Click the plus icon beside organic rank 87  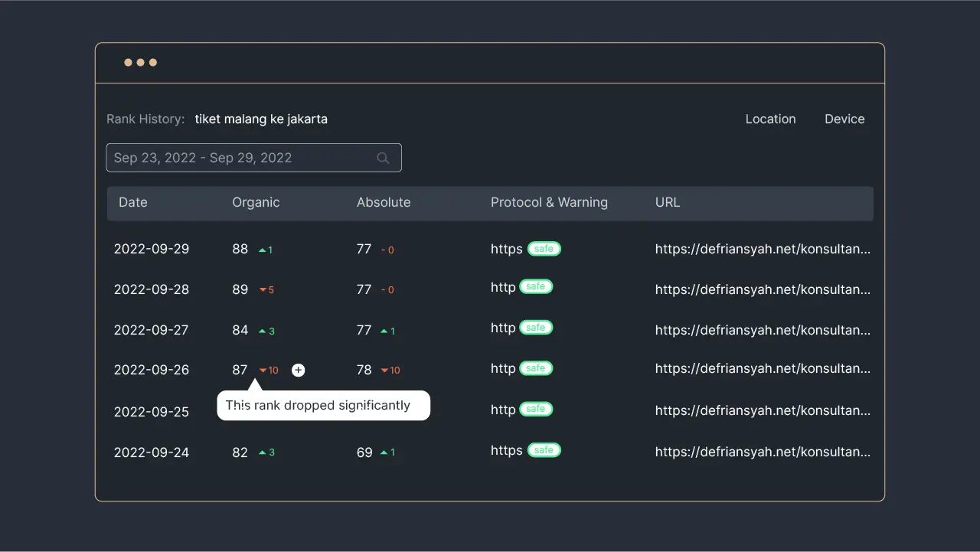pyautogui.click(x=299, y=371)
